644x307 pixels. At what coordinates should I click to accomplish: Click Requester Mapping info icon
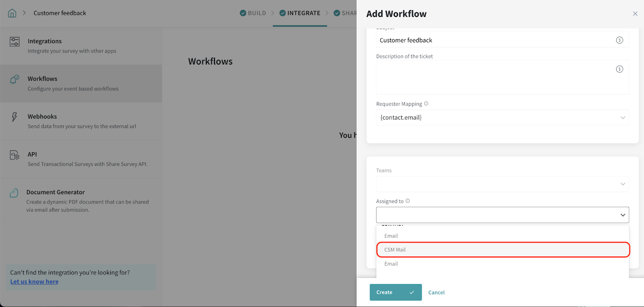(x=426, y=104)
